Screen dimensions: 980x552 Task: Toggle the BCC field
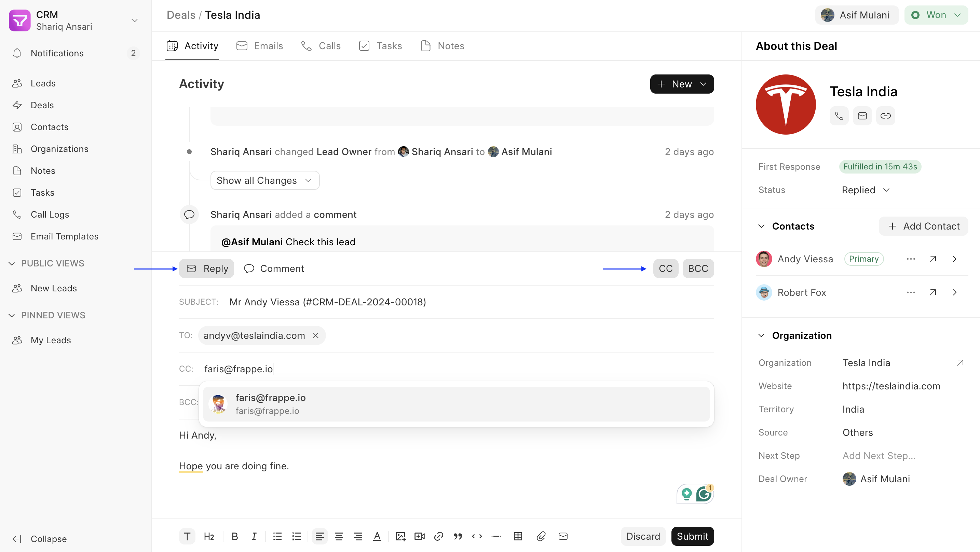click(698, 268)
